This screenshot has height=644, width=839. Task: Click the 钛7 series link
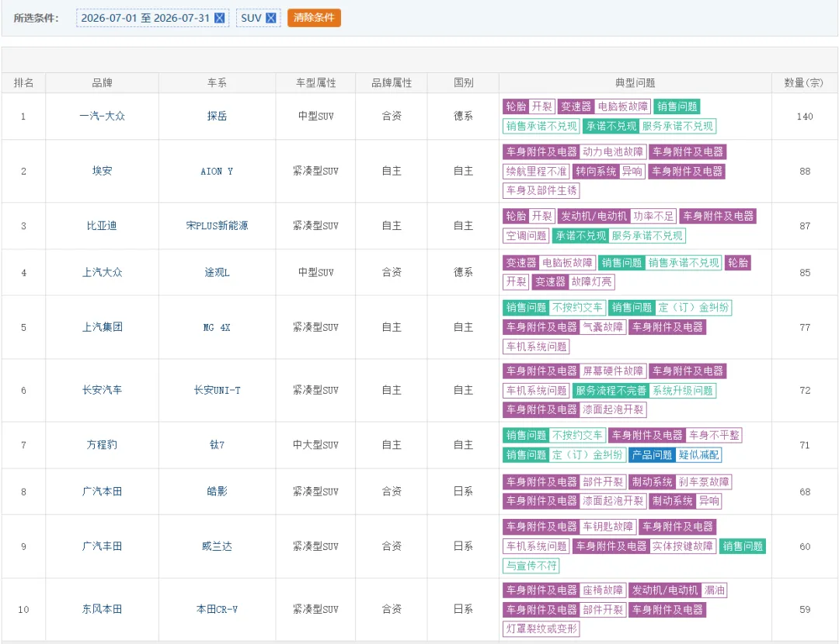[x=217, y=445]
